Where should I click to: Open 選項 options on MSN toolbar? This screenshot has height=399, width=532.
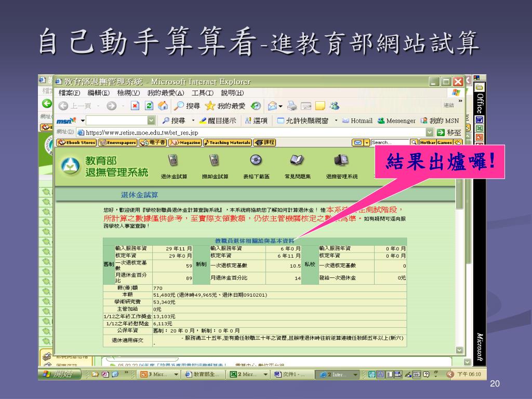click(257, 121)
